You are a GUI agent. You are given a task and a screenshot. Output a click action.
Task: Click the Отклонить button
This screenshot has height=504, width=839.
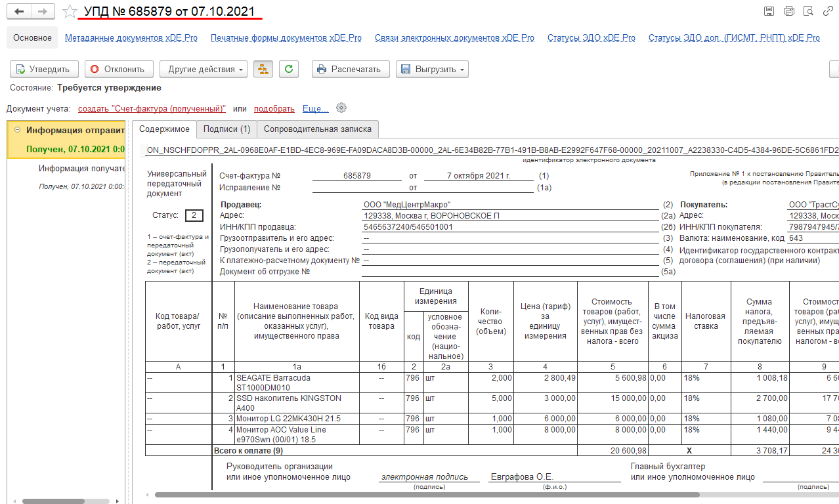(119, 69)
